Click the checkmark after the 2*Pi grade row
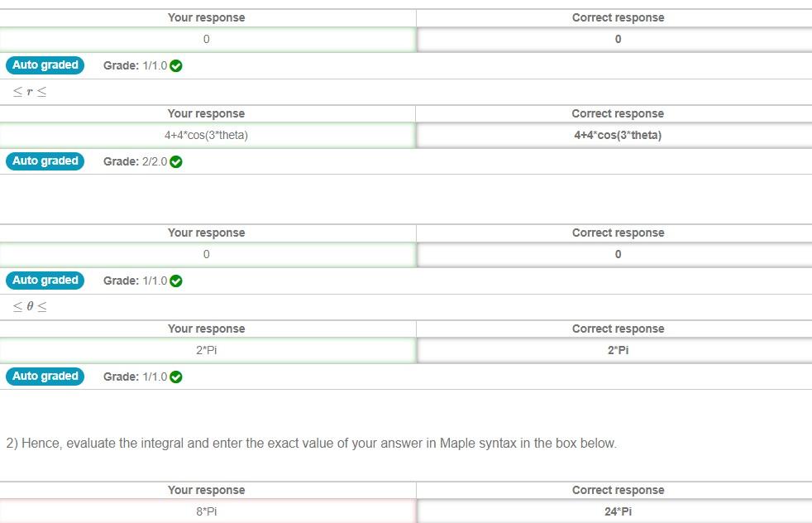Viewport: 812px width, 523px height. pos(174,377)
